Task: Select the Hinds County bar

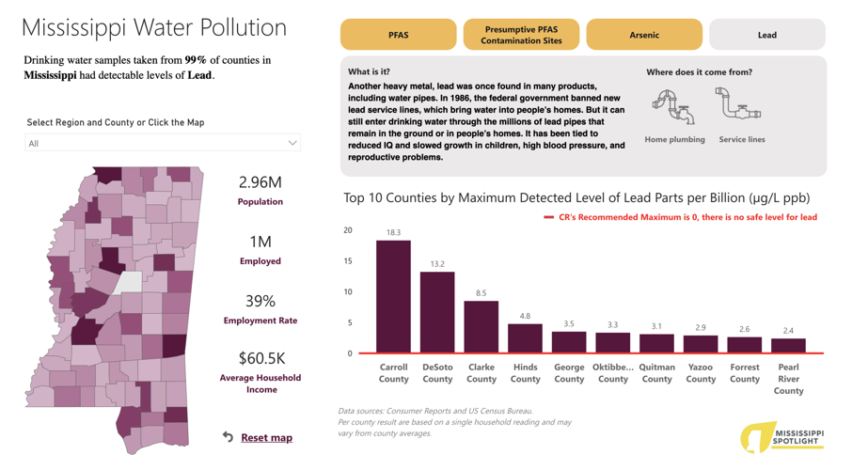Action: pos(525,338)
